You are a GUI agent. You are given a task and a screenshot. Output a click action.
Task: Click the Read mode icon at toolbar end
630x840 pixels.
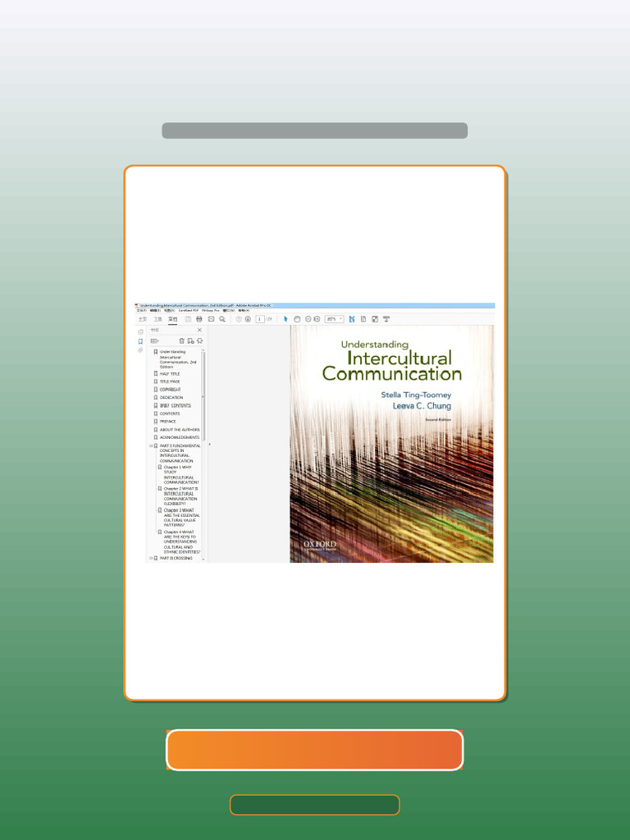(386, 319)
